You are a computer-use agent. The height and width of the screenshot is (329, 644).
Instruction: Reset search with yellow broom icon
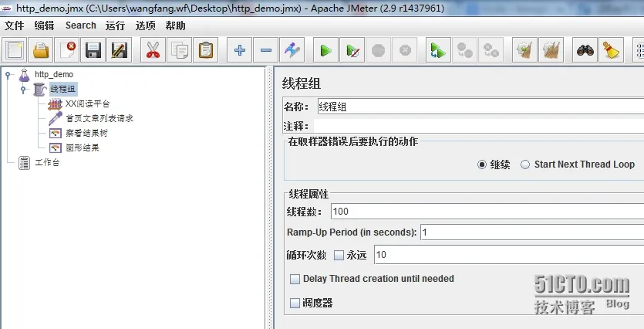click(612, 50)
